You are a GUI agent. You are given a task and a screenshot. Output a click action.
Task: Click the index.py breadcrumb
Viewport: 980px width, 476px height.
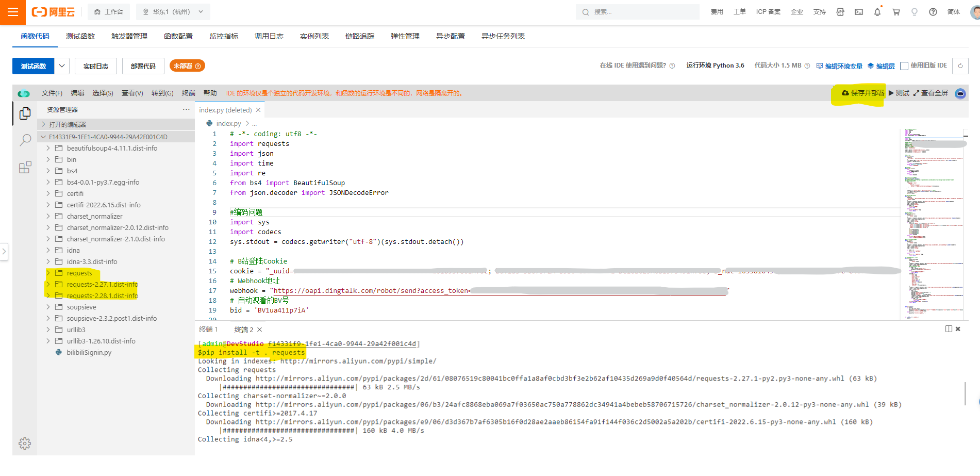point(228,123)
